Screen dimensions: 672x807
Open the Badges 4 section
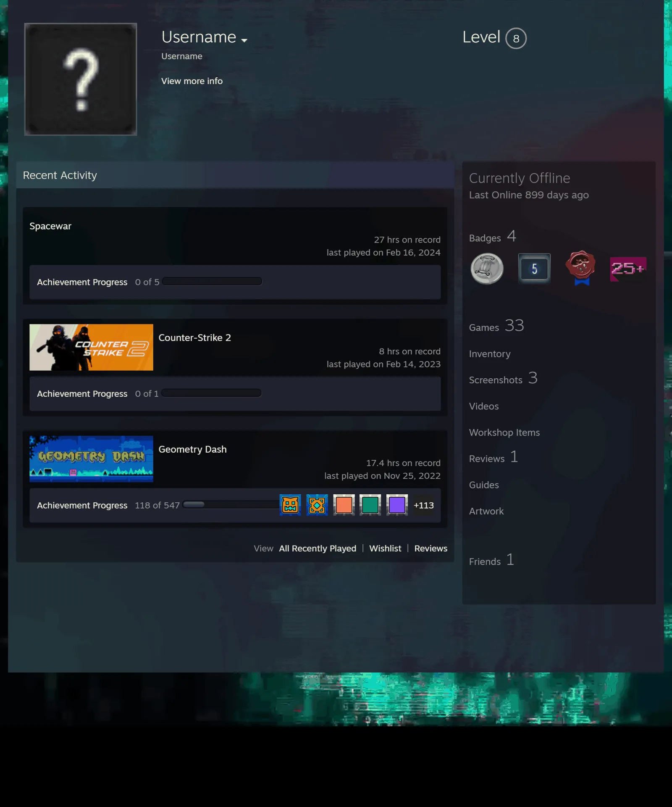coord(492,237)
